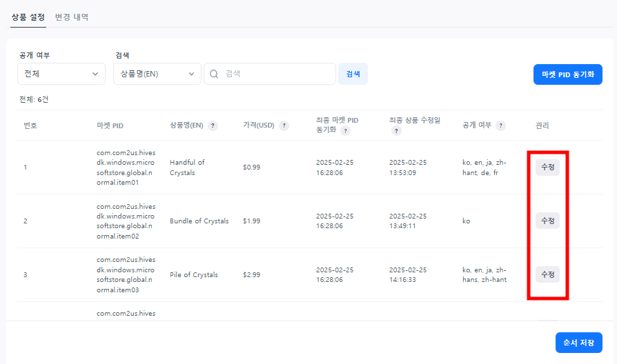This screenshot has width=617, height=364.
Task: Click the 검색 text input field
Action: 276,74
